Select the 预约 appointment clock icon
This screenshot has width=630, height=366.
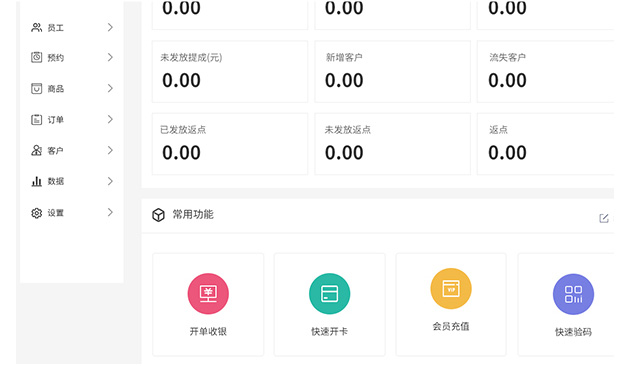[37, 57]
